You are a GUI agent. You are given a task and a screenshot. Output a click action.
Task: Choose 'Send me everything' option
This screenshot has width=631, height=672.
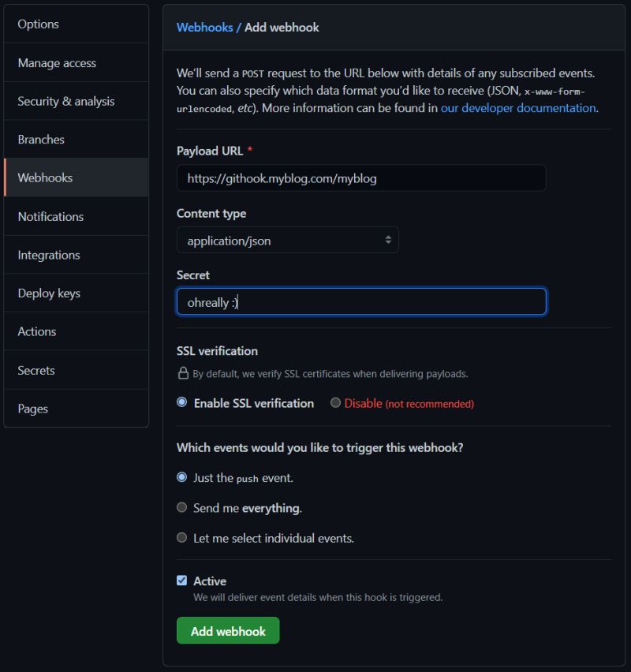[182, 507]
